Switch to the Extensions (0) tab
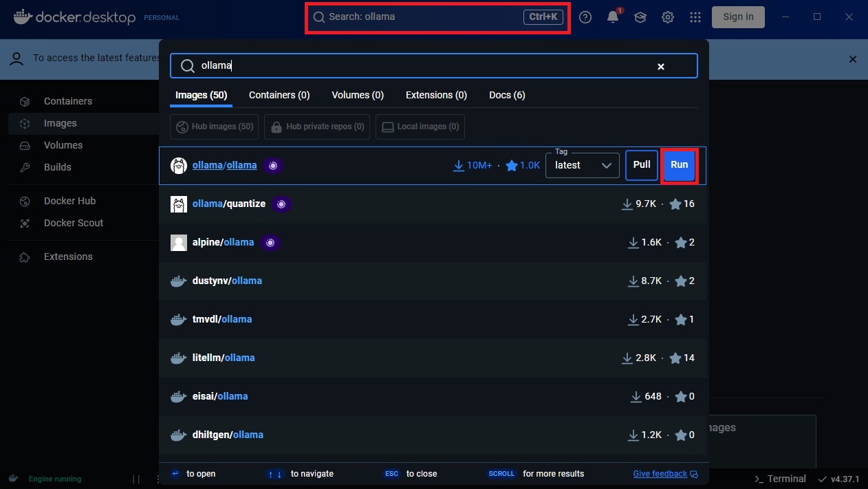This screenshot has width=868, height=489. [x=436, y=95]
